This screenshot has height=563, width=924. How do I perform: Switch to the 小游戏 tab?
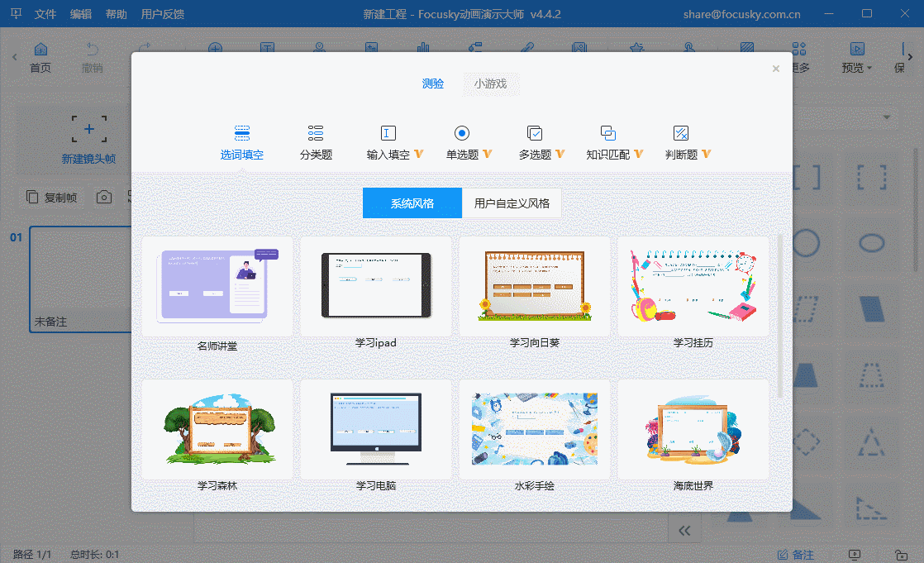tap(490, 84)
